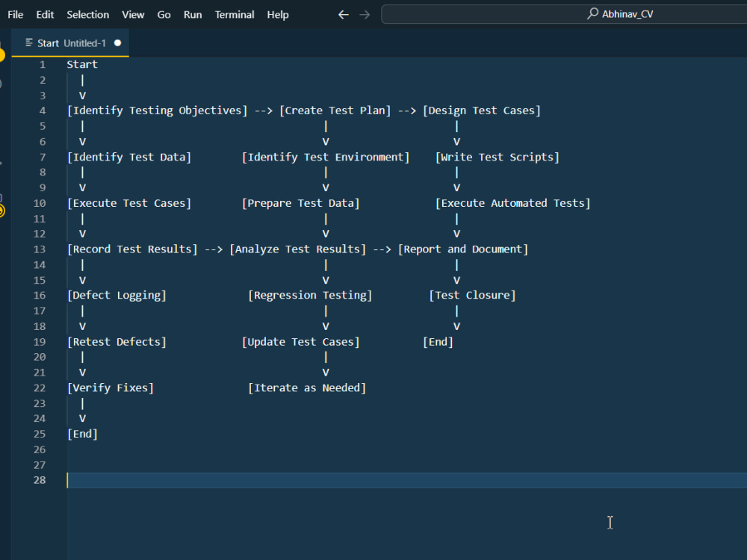
Task: Open the View menu
Action: click(133, 15)
